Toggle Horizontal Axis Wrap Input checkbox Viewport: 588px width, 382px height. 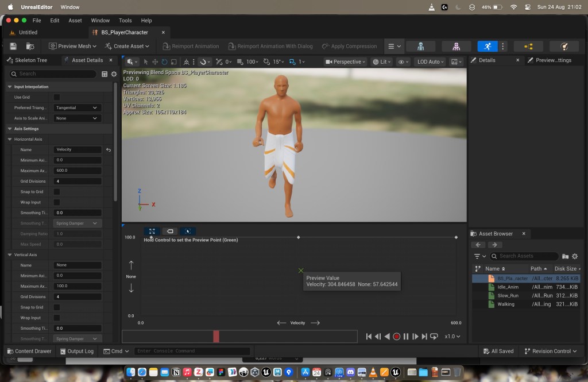tap(57, 202)
